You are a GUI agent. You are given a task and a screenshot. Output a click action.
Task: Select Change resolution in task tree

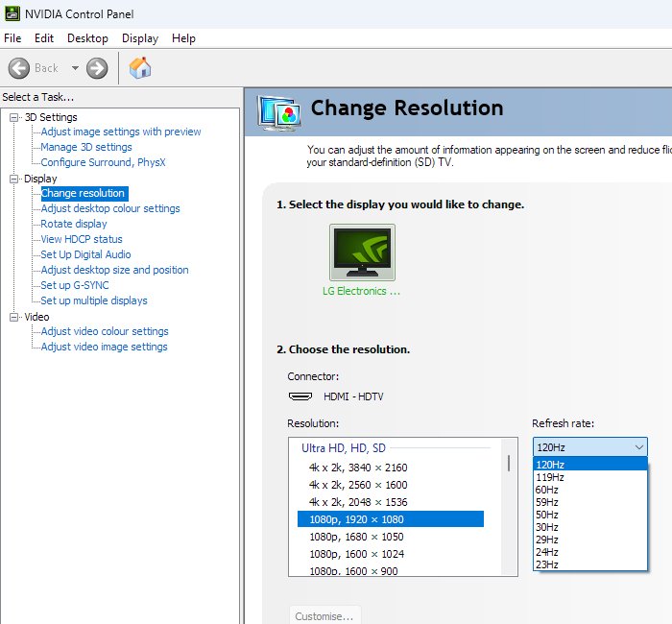pos(84,193)
